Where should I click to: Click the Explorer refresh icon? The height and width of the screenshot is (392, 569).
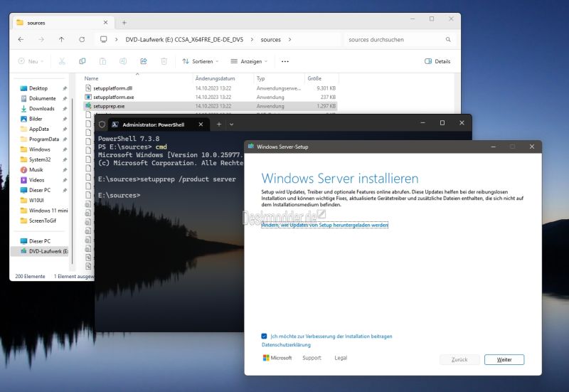click(82, 40)
